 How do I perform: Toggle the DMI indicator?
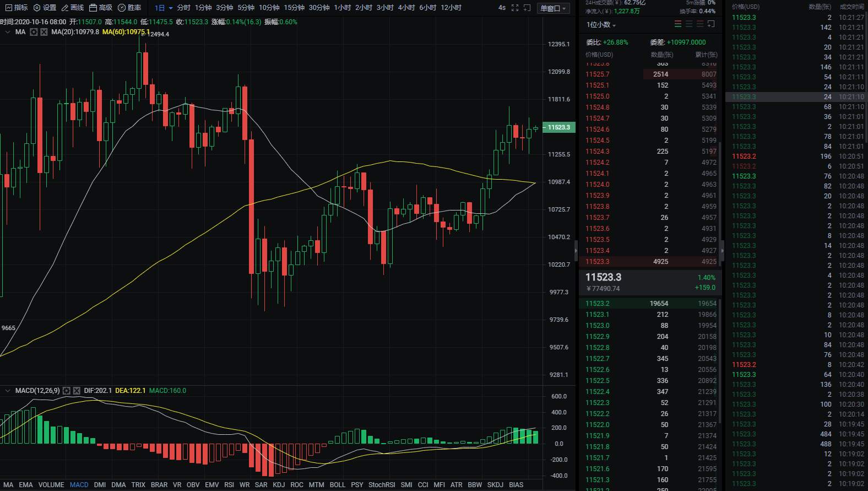tap(100, 485)
